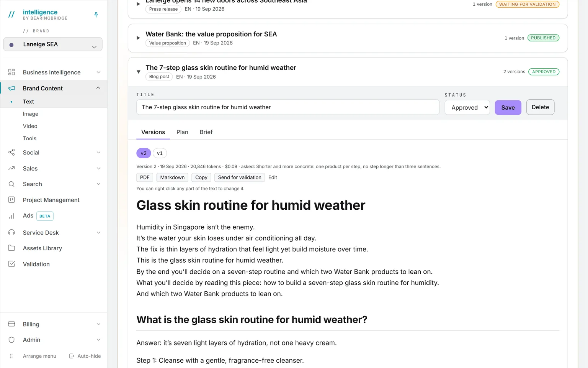Click the pin icon beside intelligence logo

pos(96,15)
